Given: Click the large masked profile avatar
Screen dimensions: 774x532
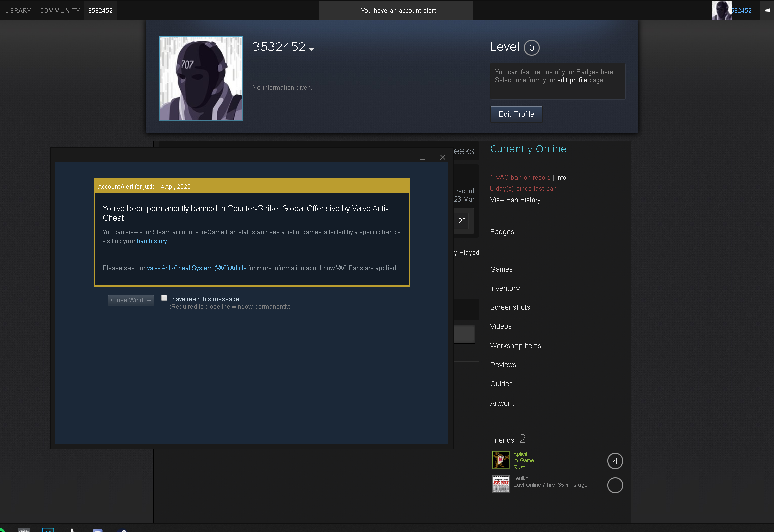Looking at the screenshot, I should pos(201,79).
